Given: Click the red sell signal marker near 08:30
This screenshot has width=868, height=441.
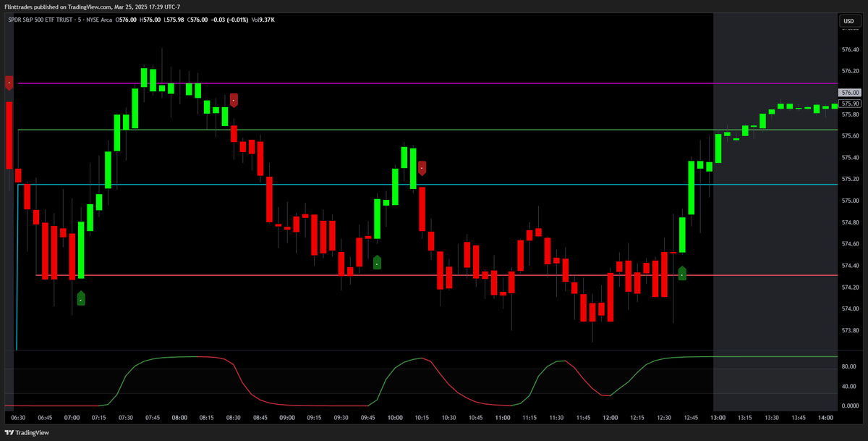Looking at the screenshot, I should coord(234,101).
